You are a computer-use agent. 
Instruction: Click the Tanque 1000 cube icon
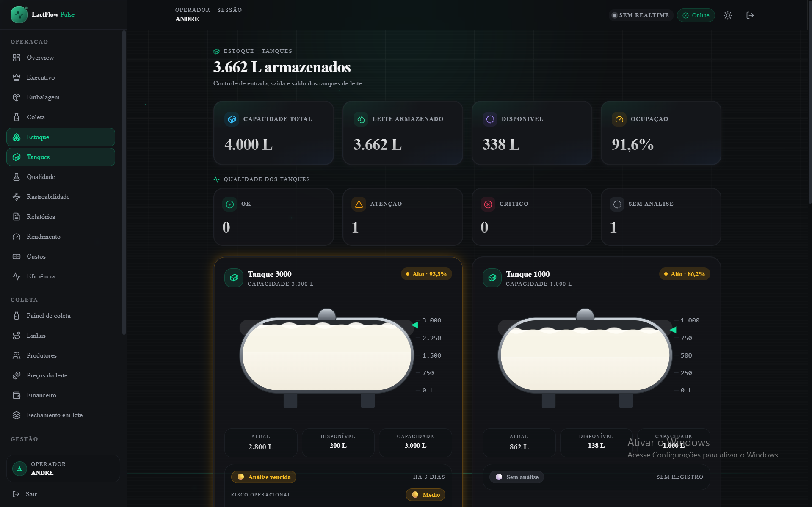(x=492, y=278)
